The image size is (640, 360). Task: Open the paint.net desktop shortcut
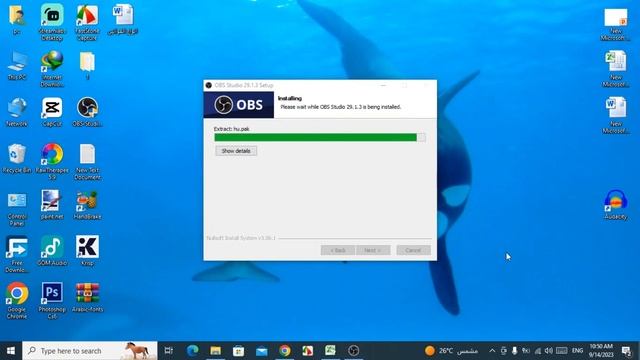(52, 205)
